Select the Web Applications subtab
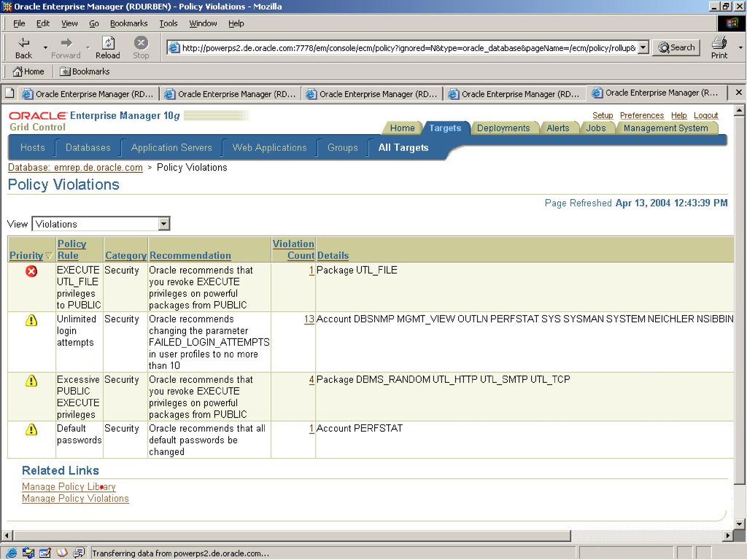 (270, 147)
